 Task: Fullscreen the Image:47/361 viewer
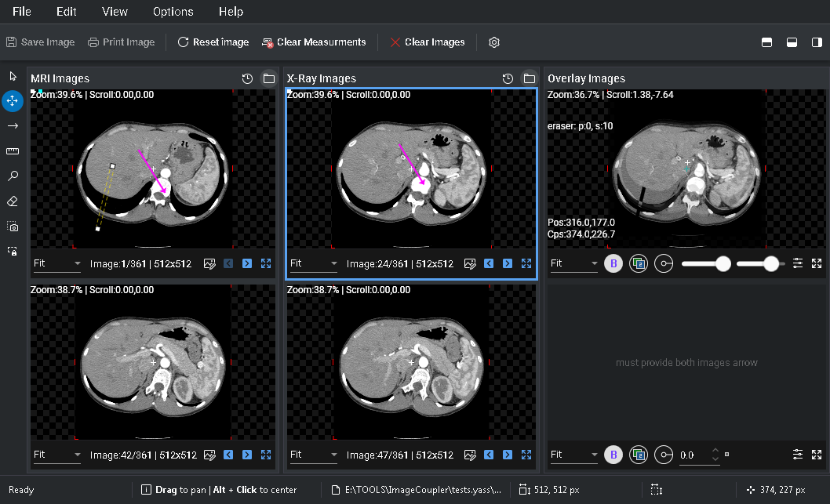(526, 455)
